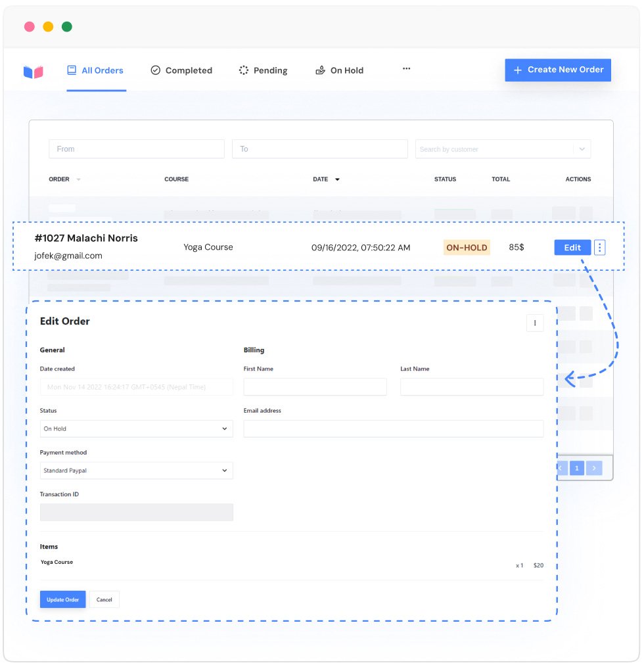This screenshot has width=644, height=669.
Task: Expand the Status dropdown showing On Hold
Action: (x=136, y=428)
